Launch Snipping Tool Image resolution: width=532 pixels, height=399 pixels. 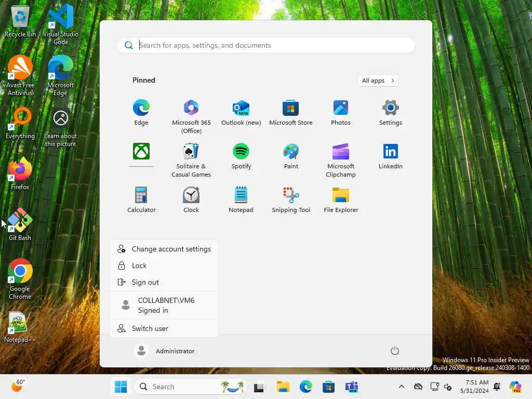[x=291, y=200]
